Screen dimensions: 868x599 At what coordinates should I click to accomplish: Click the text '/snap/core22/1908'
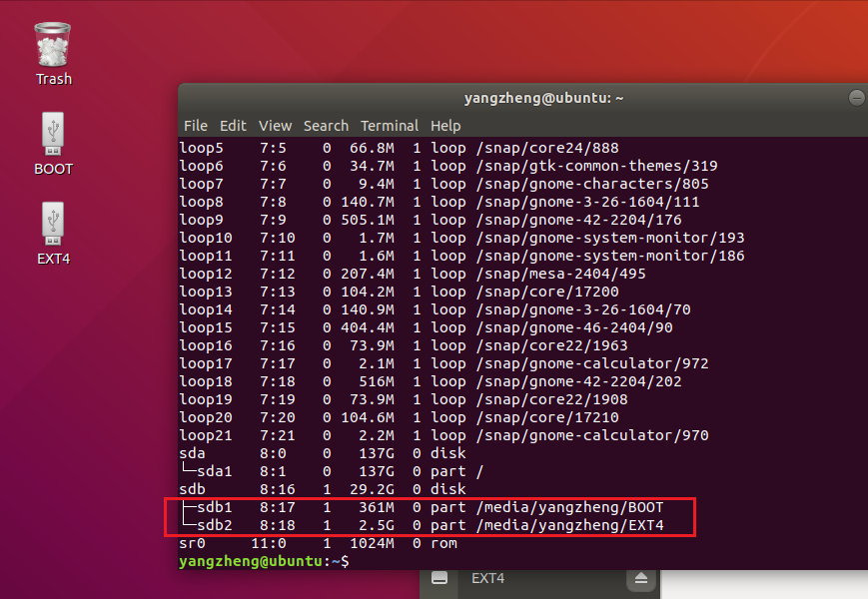pos(552,399)
